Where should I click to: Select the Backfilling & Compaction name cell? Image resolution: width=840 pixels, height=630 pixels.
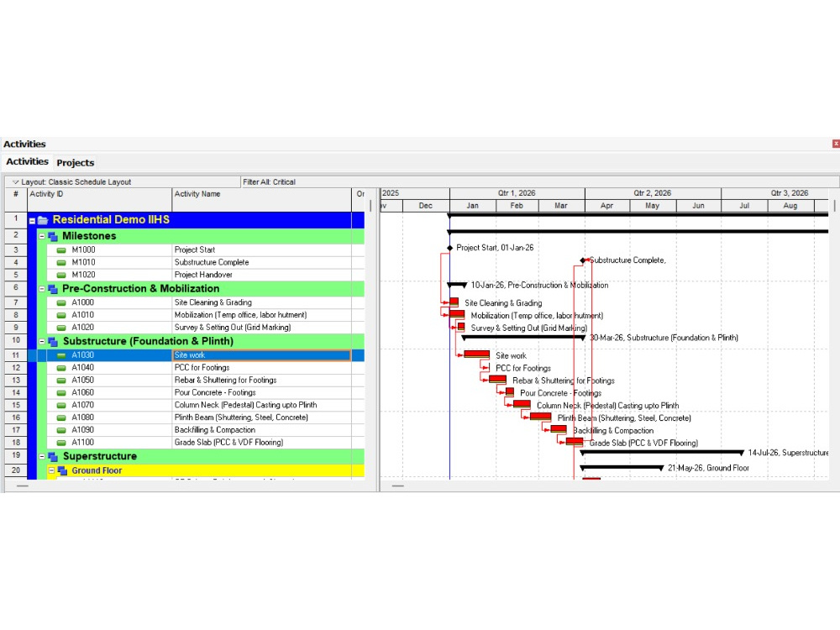coord(261,429)
